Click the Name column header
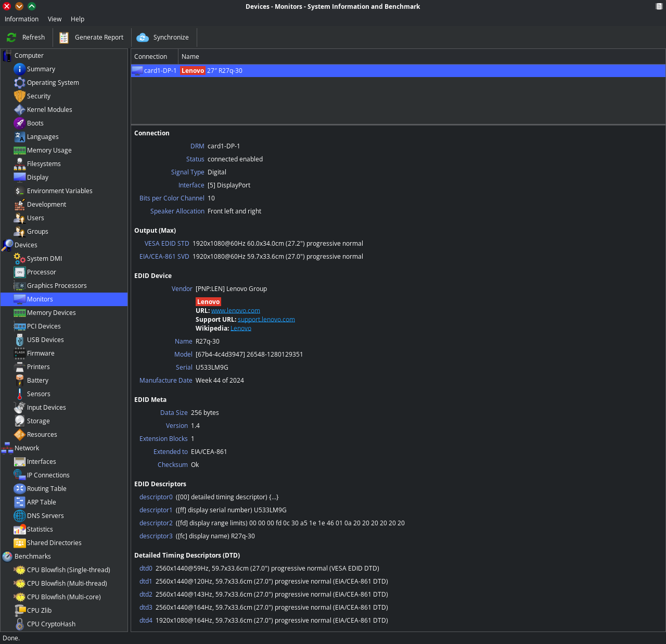Image resolution: width=666 pixels, height=644 pixels. tap(190, 57)
